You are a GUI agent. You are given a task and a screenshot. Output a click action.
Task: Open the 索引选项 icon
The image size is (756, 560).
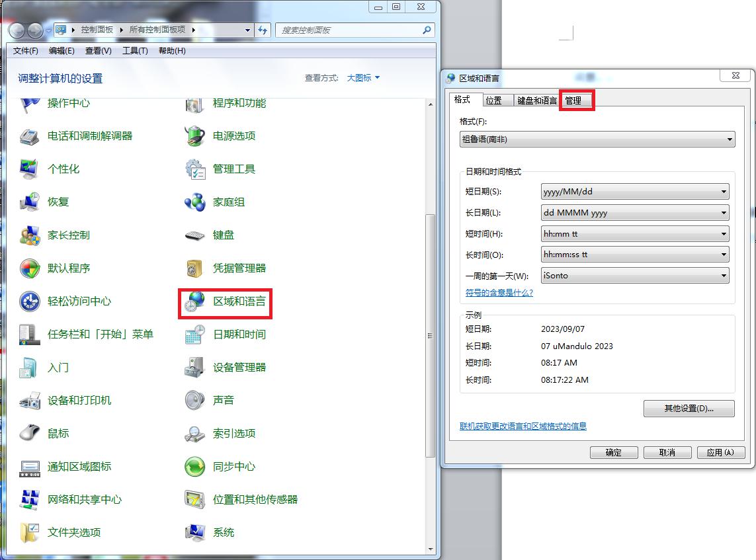click(194, 433)
